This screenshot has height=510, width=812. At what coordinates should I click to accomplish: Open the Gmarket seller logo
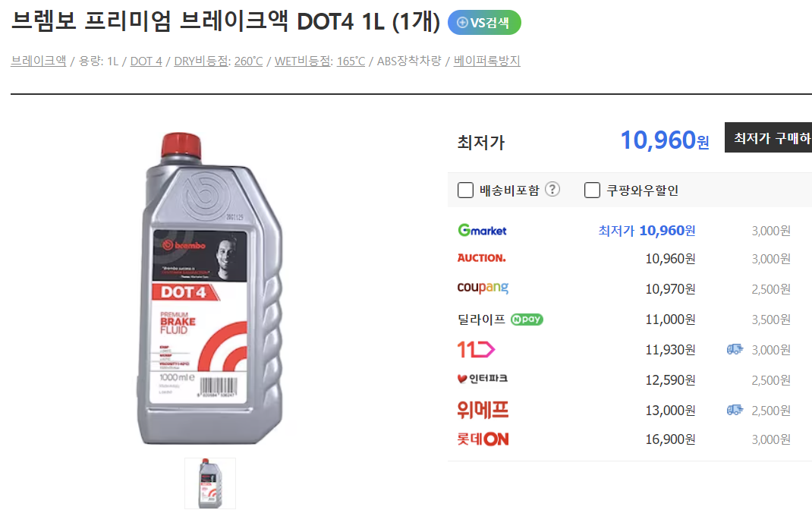482,230
